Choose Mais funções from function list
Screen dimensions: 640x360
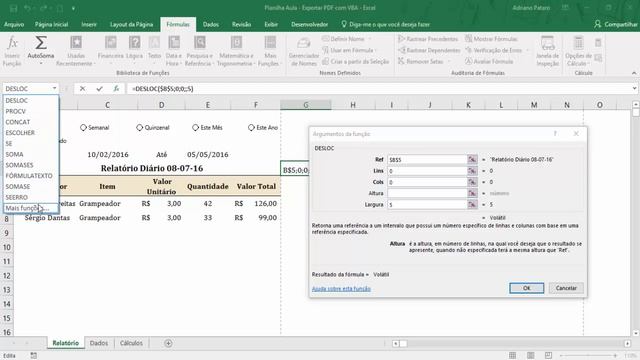31,208
